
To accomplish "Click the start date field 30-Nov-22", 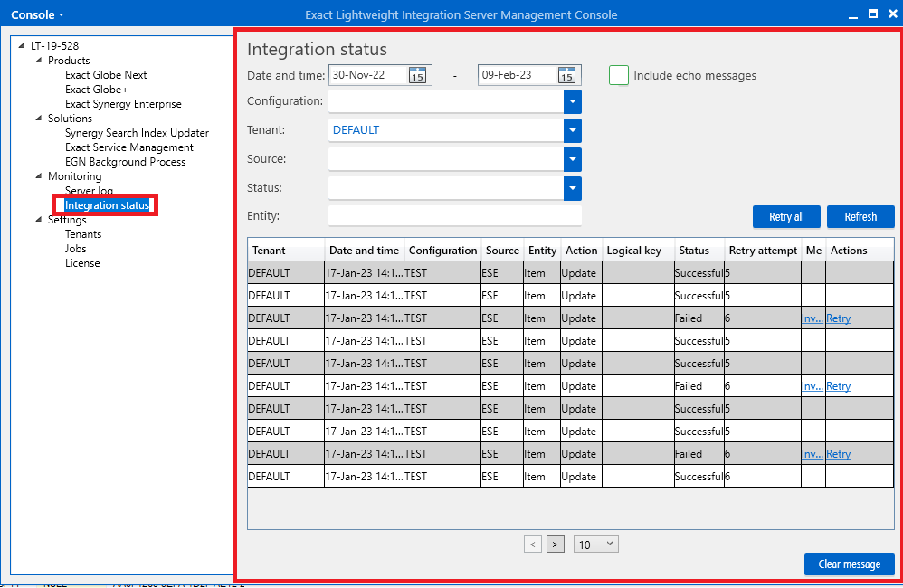I will coord(368,75).
